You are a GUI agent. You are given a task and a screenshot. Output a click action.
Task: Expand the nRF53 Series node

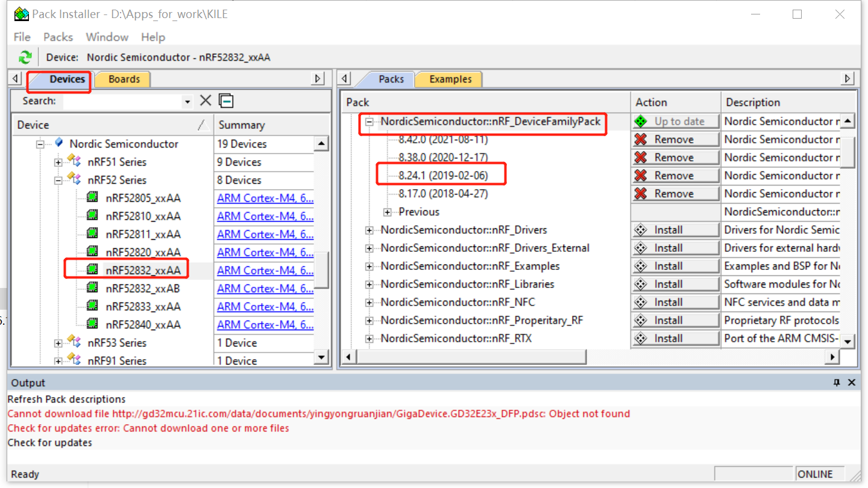(x=58, y=343)
